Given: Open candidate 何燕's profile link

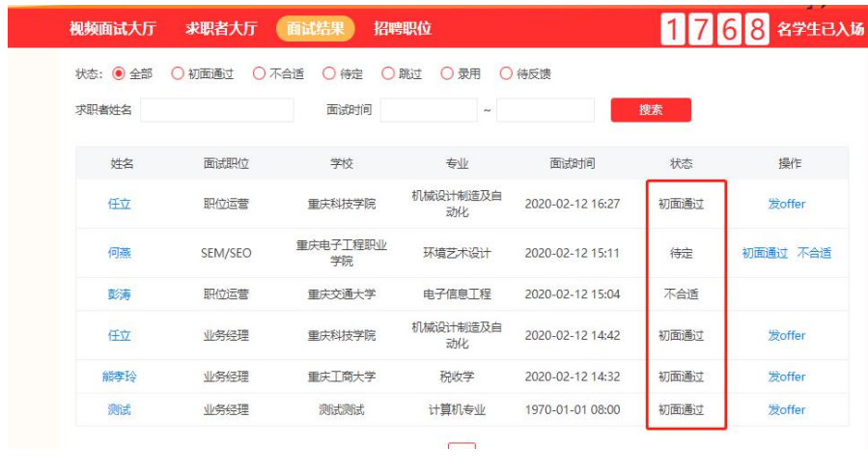Looking at the screenshot, I should tap(120, 254).
